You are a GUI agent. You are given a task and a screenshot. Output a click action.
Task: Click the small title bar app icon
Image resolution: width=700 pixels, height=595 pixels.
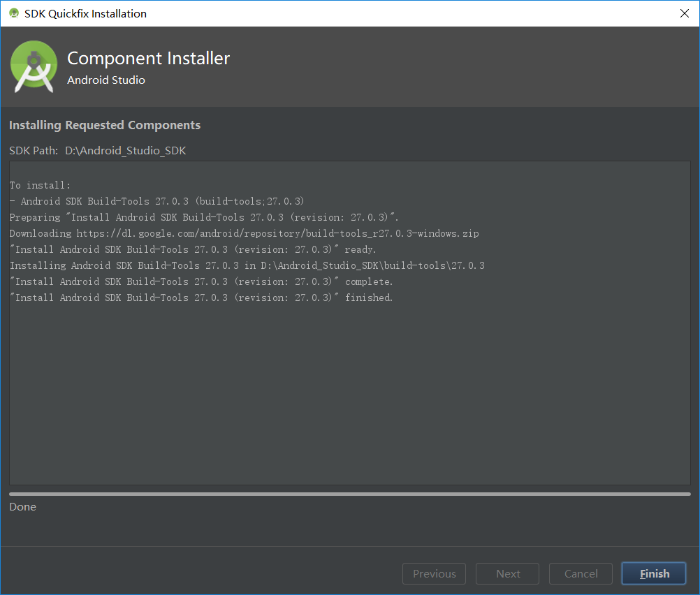click(x=14, y=13)
